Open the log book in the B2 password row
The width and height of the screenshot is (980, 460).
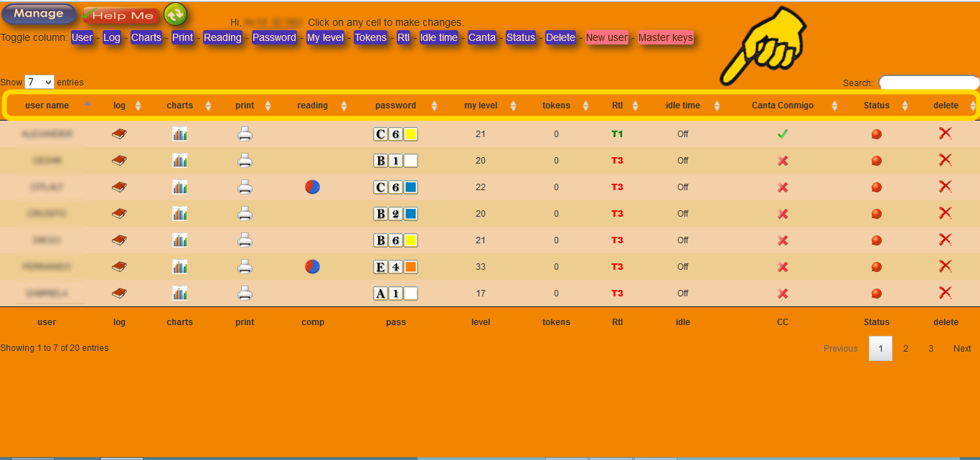pyautogui.click(x=119, y=214)
